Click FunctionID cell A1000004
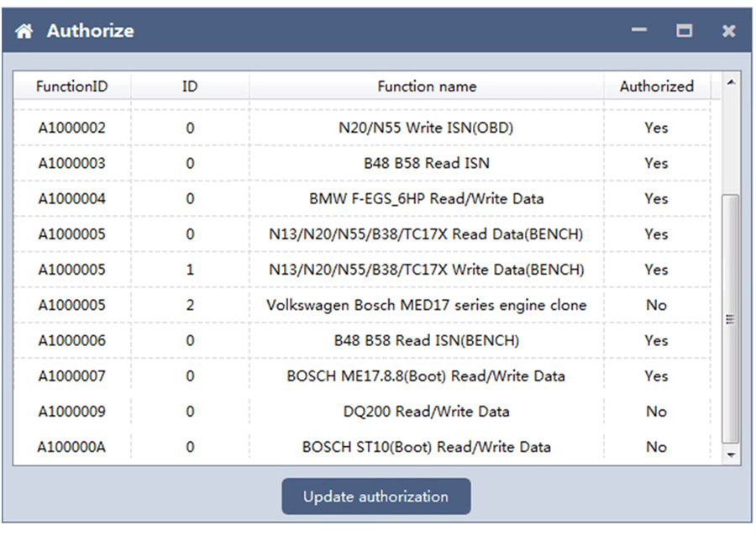The height and width of the screenshot is (536, 756). click(x=72, y=198)
